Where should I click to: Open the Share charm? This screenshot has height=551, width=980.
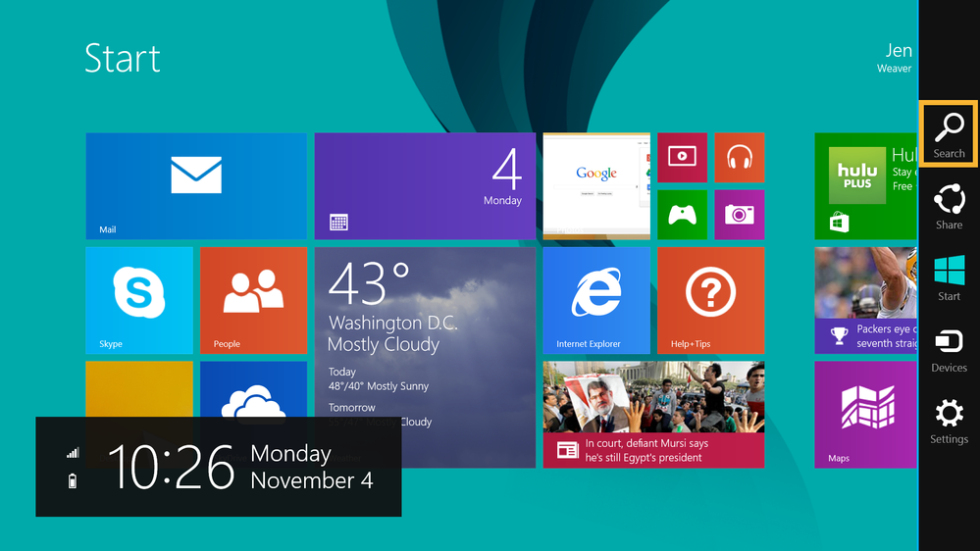click(949, 207)
